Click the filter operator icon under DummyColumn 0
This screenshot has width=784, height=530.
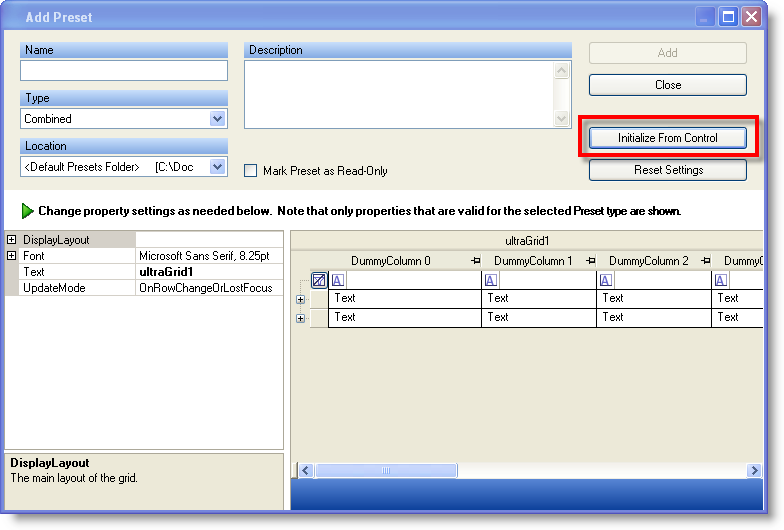point(338,281)
